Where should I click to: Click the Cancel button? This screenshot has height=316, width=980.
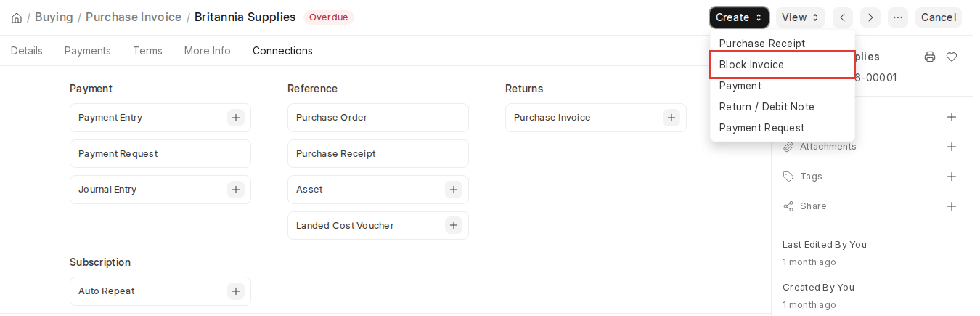pyautogui.click(x=939, y=17)
